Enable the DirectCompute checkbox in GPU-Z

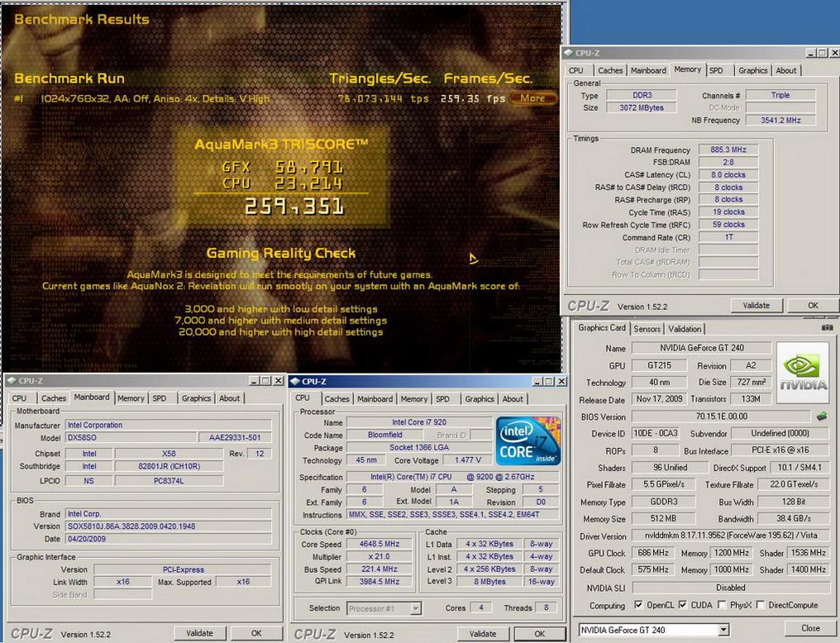[760, 604]
